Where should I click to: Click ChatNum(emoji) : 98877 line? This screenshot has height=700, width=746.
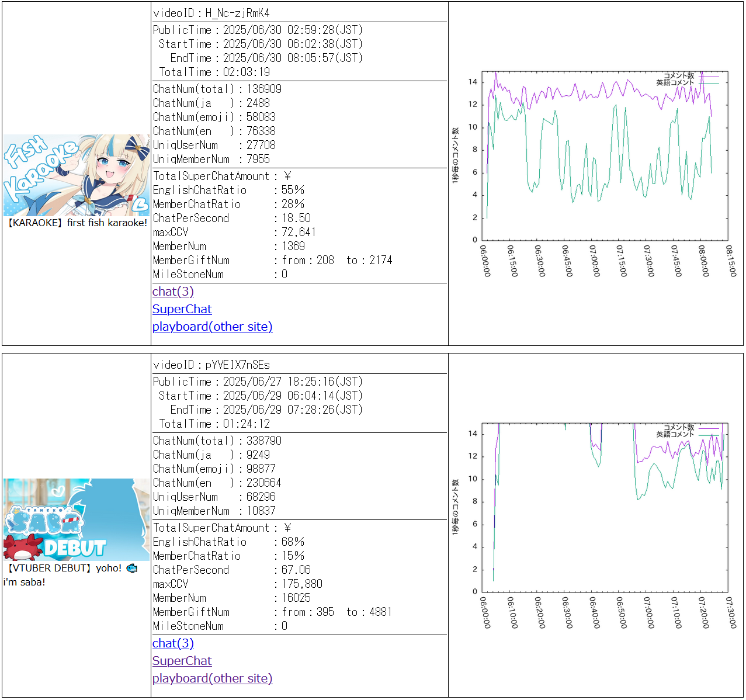pos(214,469)
